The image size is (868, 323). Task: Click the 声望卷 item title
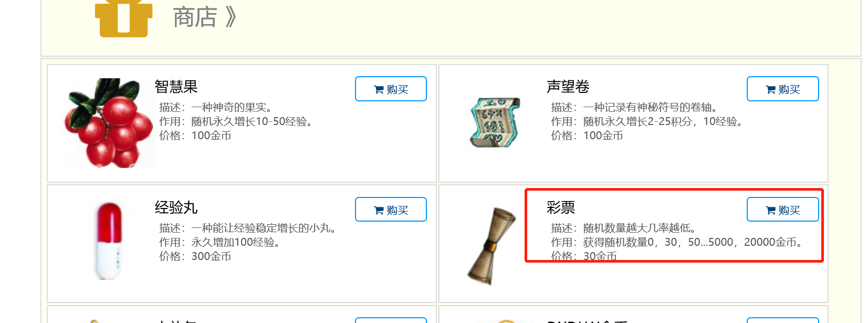(x=568, y=87)
